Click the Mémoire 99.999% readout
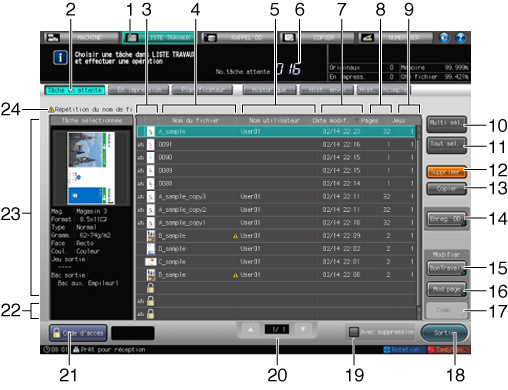 (x=435, y=68)
